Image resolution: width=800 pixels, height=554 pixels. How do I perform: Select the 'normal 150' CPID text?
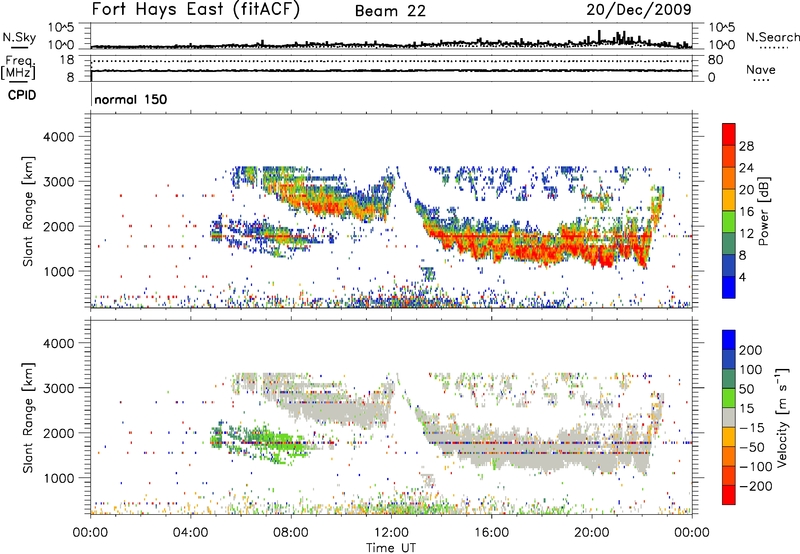(x=131, y=99)
